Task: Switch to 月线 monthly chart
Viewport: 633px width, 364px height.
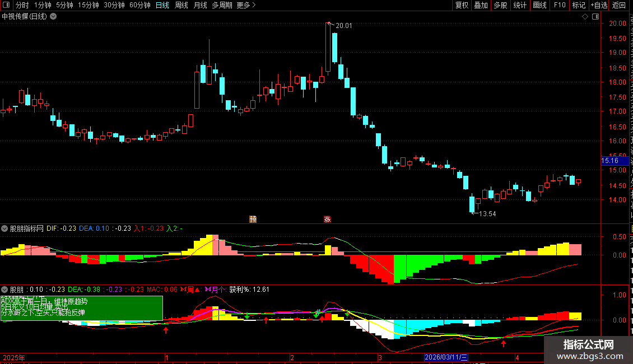Action: coord(200,5)
